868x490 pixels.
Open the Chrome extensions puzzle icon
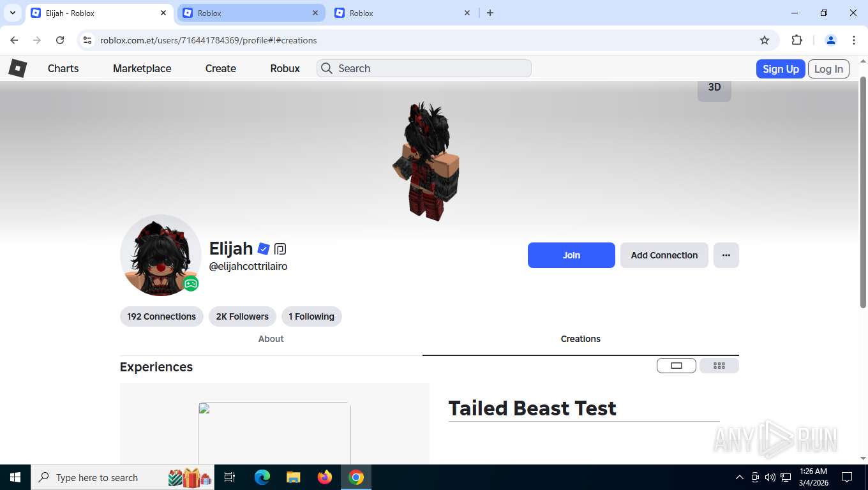click(x=797, y=40)
